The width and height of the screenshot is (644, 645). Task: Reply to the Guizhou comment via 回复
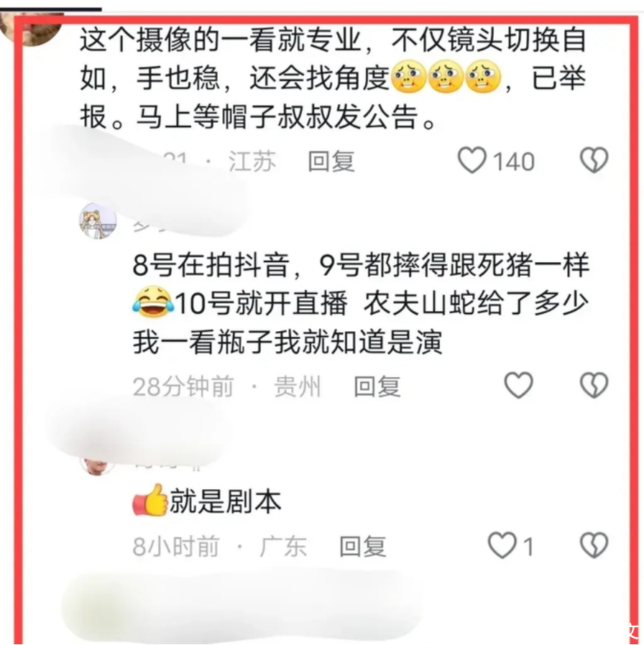tap(377, 386)
